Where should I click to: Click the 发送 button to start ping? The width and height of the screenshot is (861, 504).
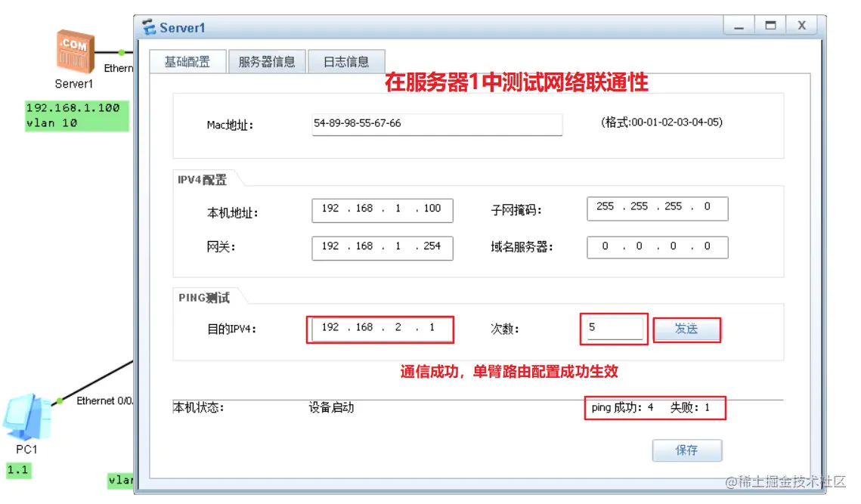click(686, 329)
